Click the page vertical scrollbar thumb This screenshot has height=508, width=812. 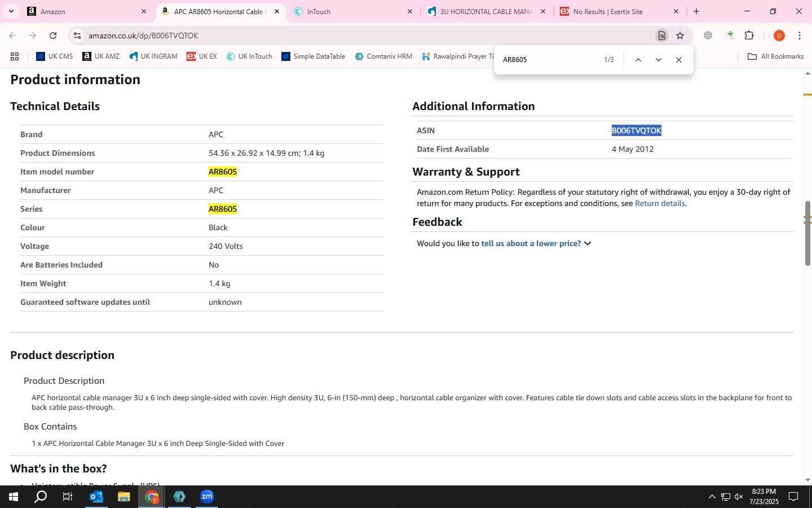pyautogui.click(x=807, y=233)
